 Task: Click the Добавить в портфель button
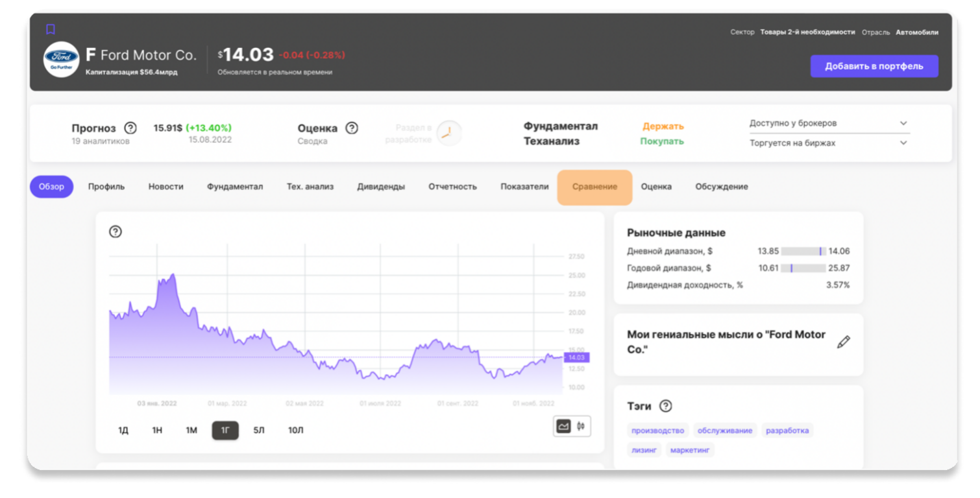874,66
